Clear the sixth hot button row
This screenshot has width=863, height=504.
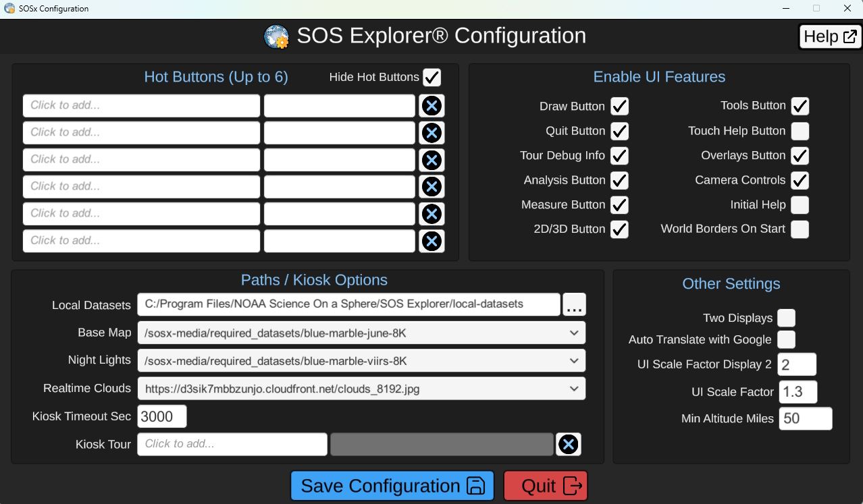tap(431, 241)
